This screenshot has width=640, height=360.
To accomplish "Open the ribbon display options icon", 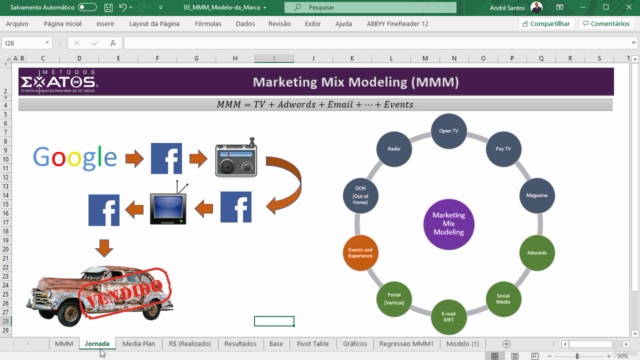I will [560, 7].
